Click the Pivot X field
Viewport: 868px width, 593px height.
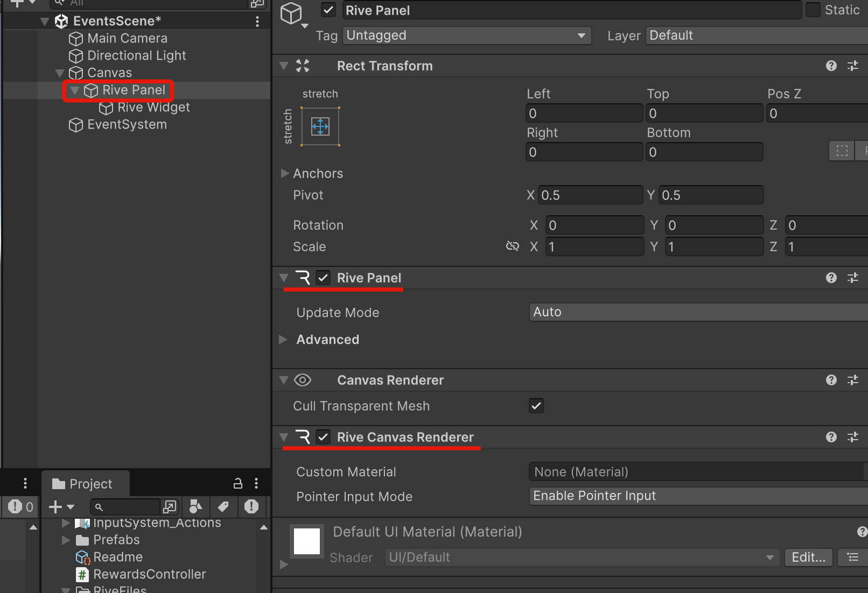pos(591,195)
